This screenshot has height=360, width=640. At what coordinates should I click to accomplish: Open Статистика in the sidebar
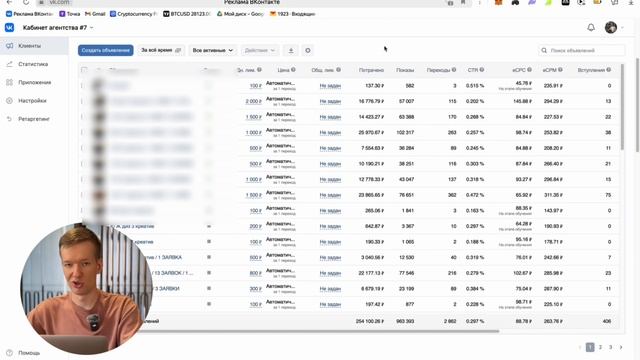(x=34, y=64)
